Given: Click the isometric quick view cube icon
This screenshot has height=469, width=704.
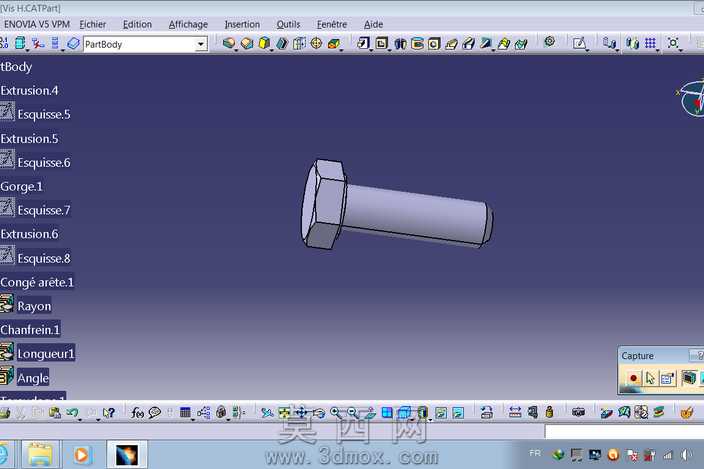Looking at the screenshot, I should pyautogui.click(x=405, y=412).
